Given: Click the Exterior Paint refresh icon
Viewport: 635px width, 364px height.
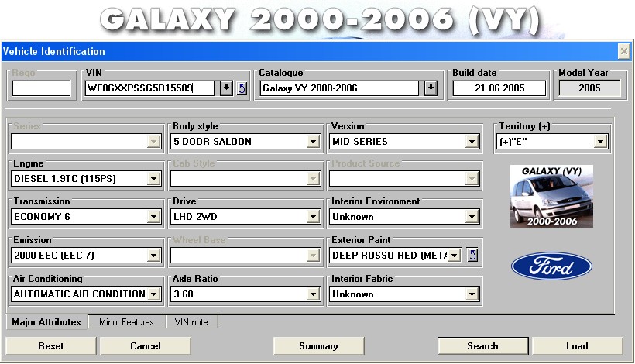Looking at the screenshot, I should (x=472, y=255).
